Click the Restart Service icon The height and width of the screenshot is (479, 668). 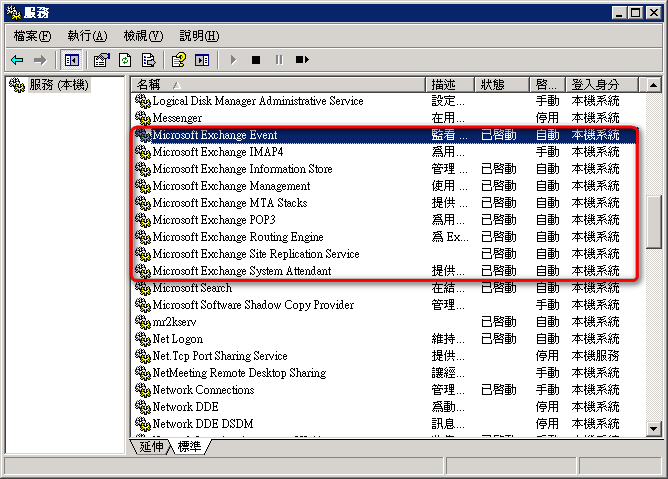[302, 60]
